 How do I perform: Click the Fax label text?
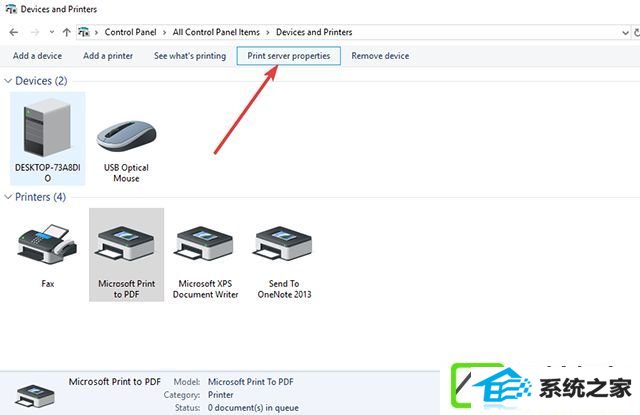[x=47, y=284]
